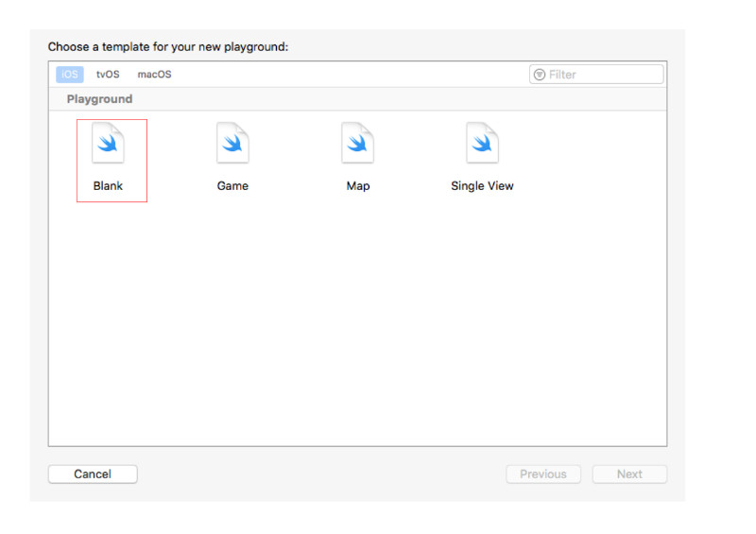Choose the Map playground template icon

(x=358, y=143)
